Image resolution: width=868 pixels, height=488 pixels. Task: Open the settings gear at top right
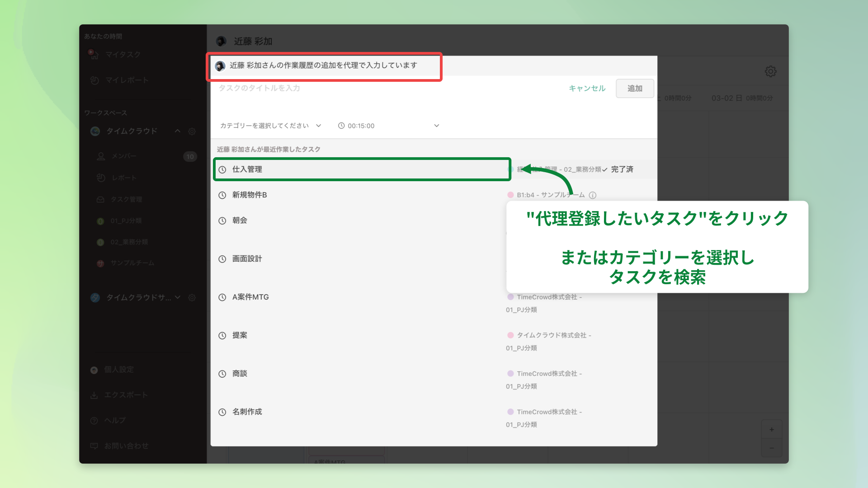point(770,71)
